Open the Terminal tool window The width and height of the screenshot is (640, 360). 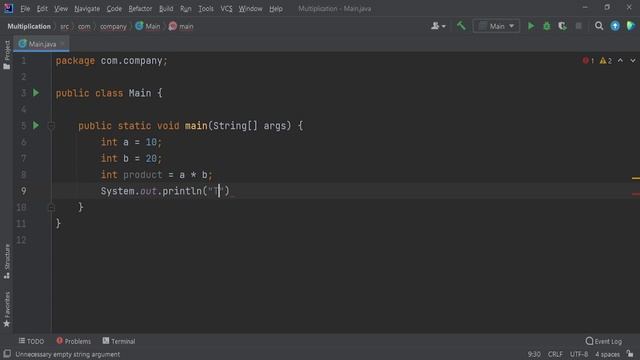tap(119, 341)
